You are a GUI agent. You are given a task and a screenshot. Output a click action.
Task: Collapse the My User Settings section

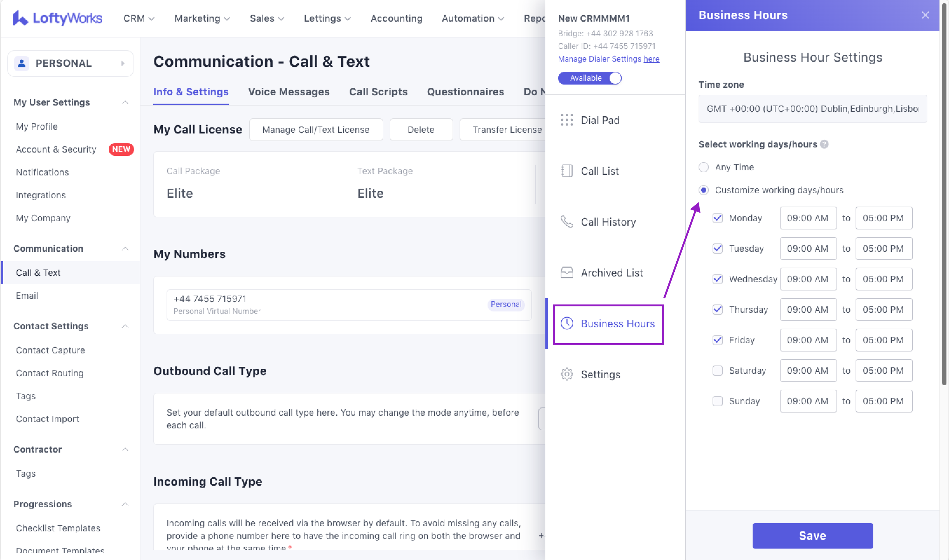(x=125, y=102)
